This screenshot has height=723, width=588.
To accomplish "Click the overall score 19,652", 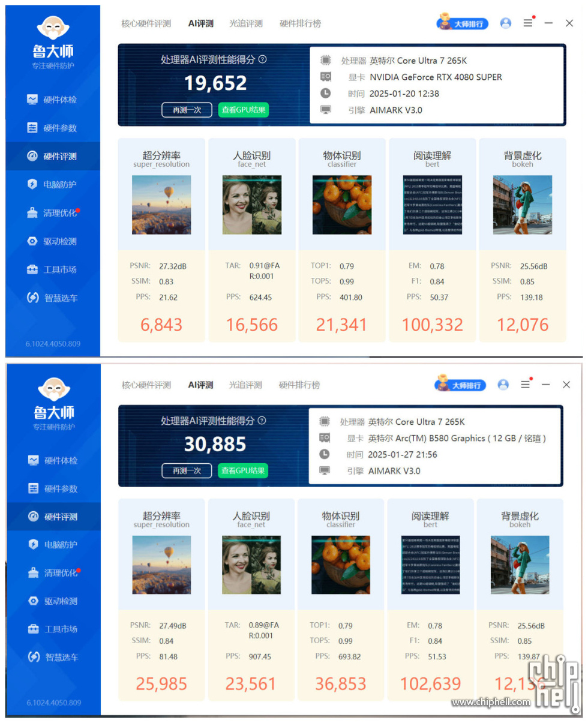I will click(x=215, y=83).
